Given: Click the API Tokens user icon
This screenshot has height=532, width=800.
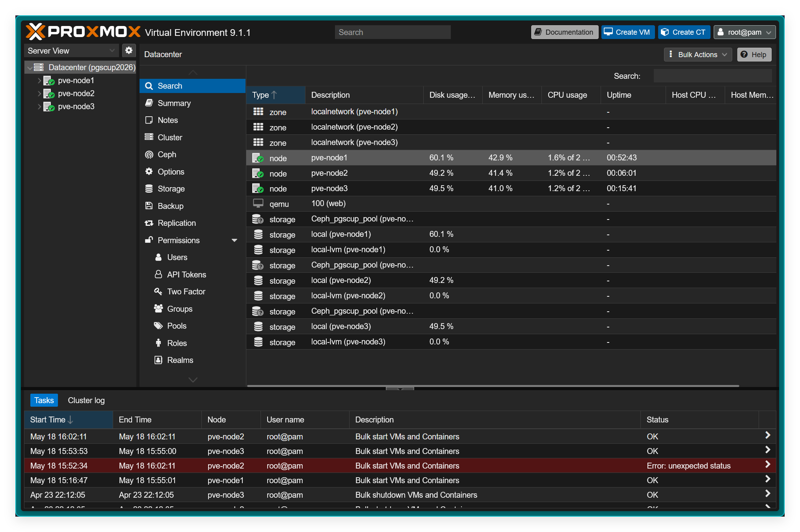Looking at the screenshot, I should [158, 274].
